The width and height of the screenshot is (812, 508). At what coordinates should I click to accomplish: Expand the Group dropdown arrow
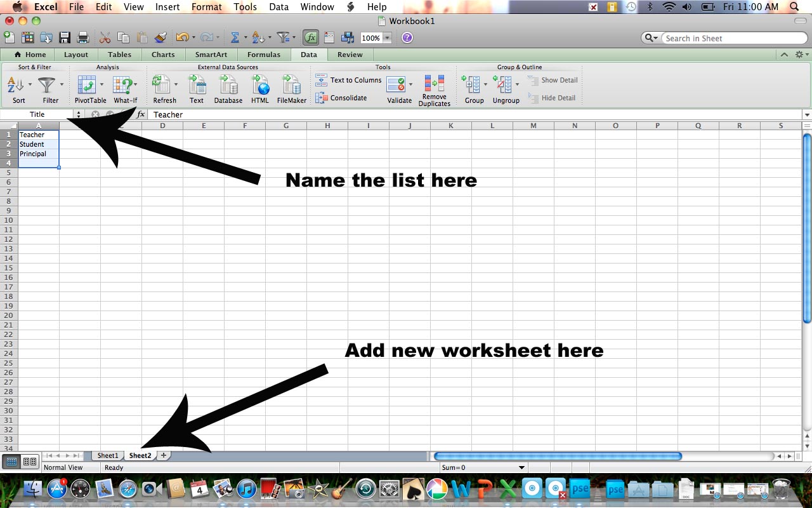(485, 84)
